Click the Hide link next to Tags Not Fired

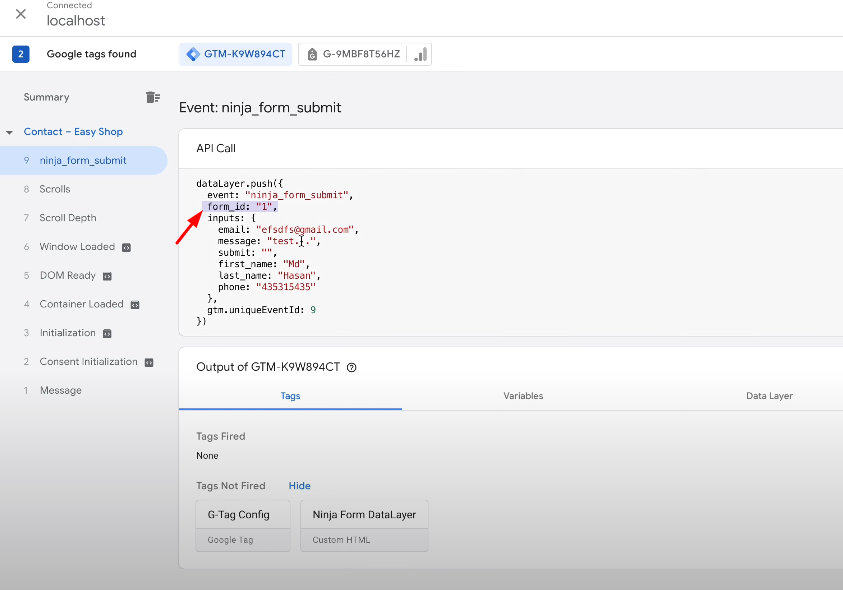(x=299, y=486)
